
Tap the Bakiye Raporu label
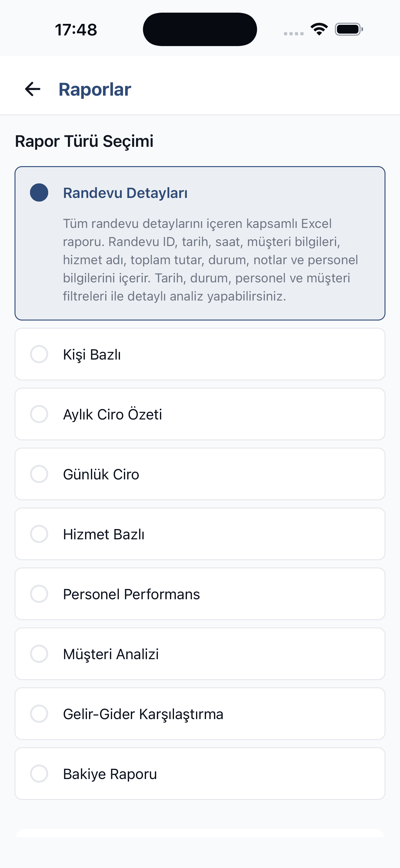[x=110, y=774]
